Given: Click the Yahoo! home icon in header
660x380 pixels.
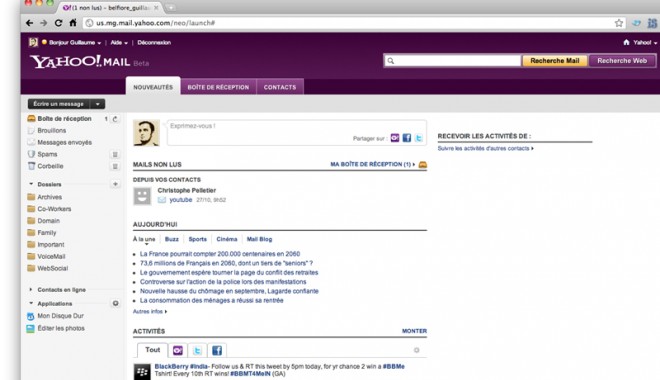Looking at the screenshot, I should click(x=626, y=43).
